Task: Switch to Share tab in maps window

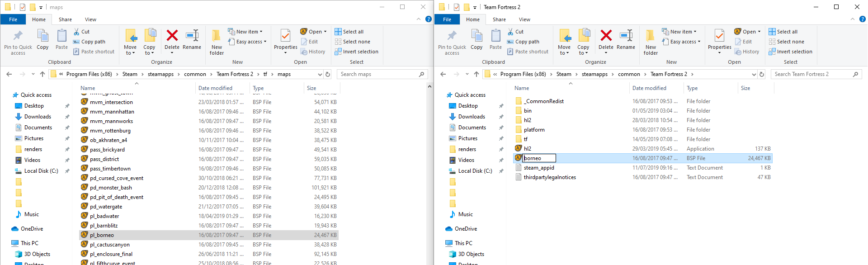Action: point(65,19)
